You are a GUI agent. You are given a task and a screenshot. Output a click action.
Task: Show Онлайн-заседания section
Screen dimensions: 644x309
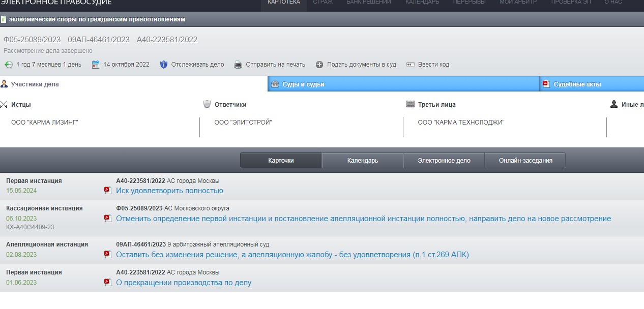(525, 161)
